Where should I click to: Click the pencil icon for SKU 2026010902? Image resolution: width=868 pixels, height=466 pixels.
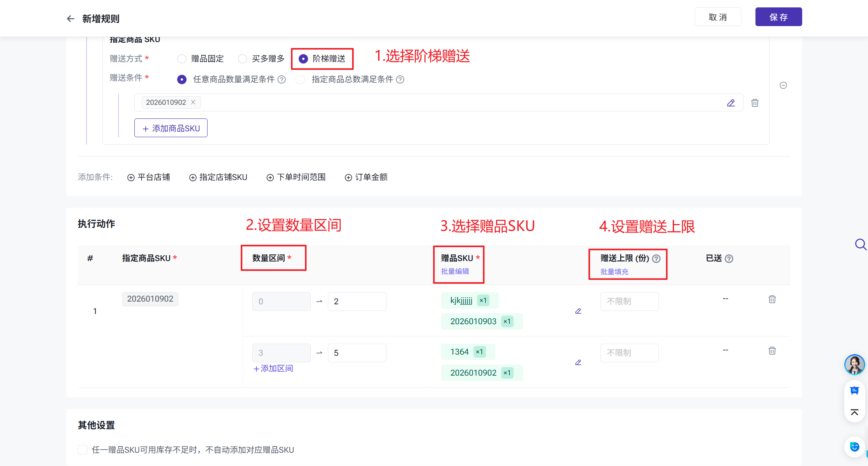[731, 103]
